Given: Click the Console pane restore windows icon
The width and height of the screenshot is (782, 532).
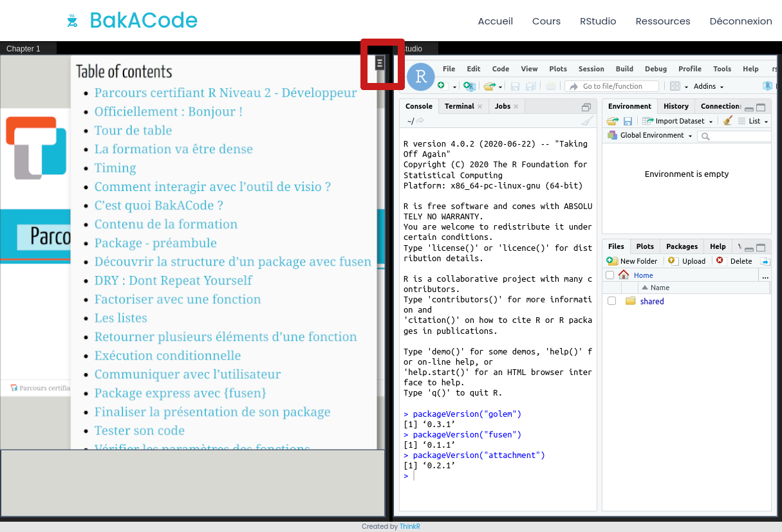Looking at the screenshot, I should (586, 107).
